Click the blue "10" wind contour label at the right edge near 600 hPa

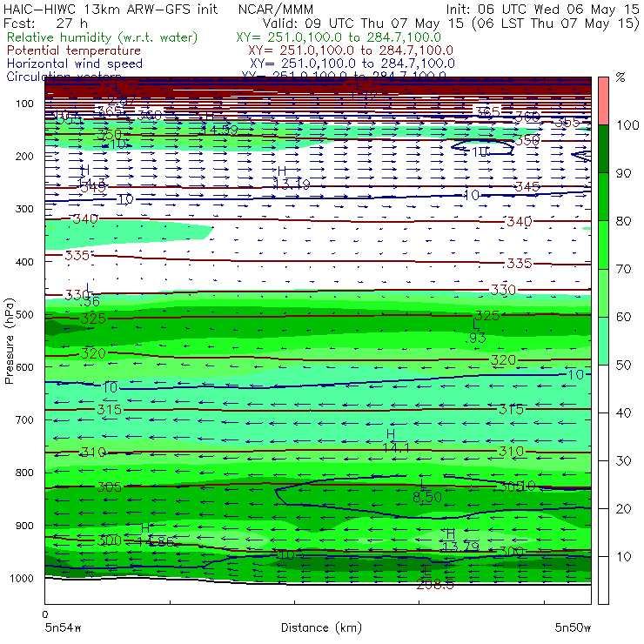575,374
